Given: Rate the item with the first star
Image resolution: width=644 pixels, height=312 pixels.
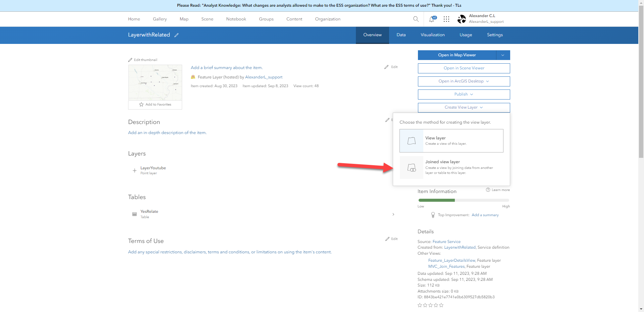Looking at the screenshot, I should tap(420, 305).
